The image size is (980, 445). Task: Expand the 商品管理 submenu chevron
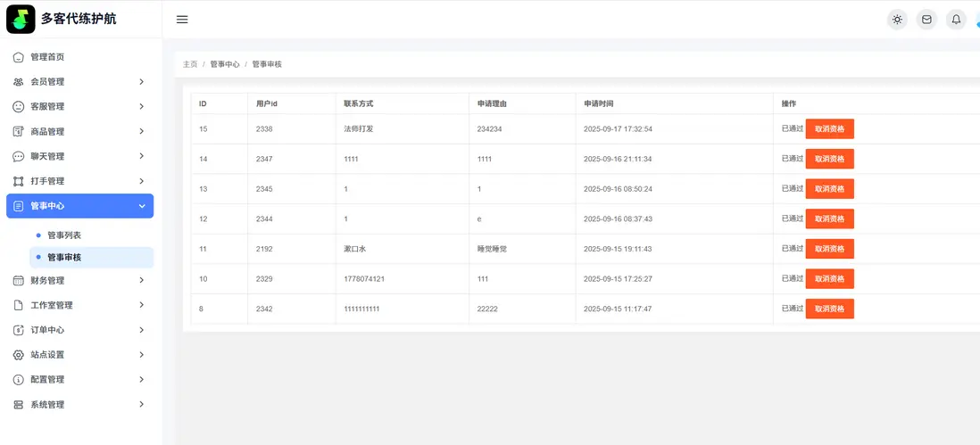click(x=142, y=132)
